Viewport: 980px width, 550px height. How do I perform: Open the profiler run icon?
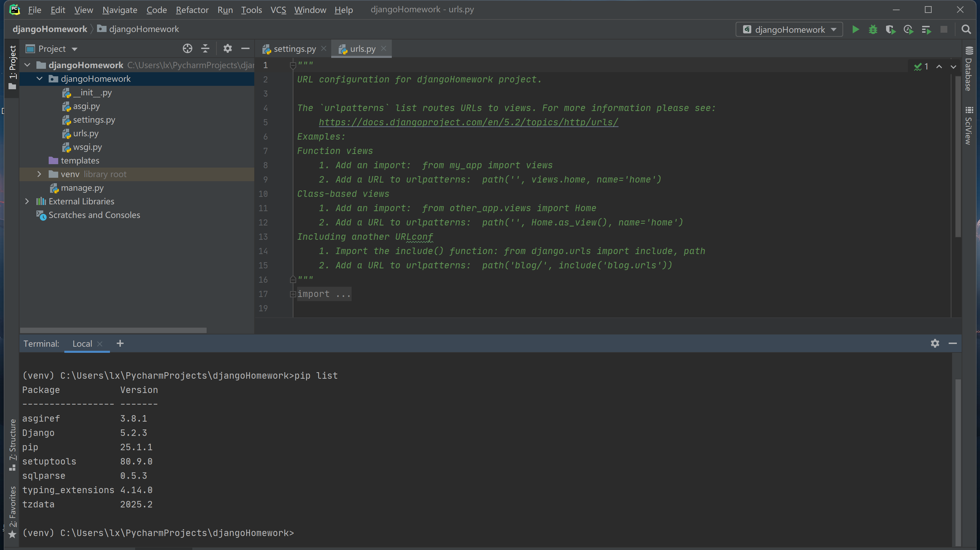[909, 30]
